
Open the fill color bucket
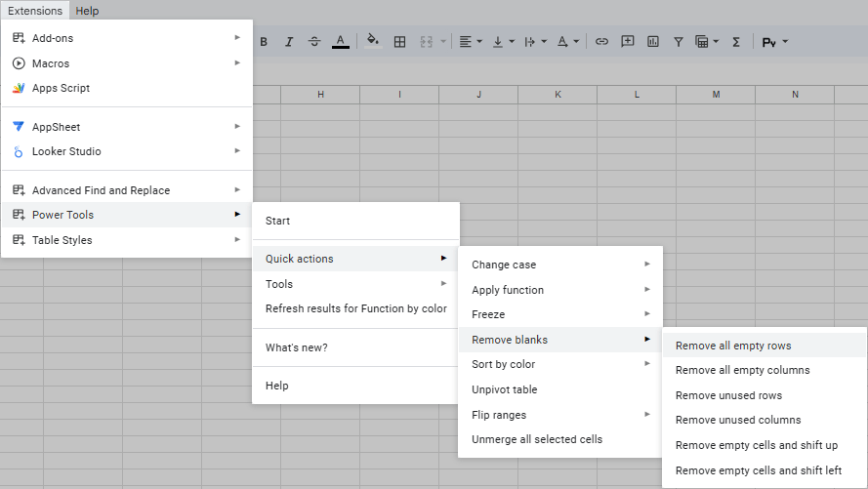[x=373, y=42]
